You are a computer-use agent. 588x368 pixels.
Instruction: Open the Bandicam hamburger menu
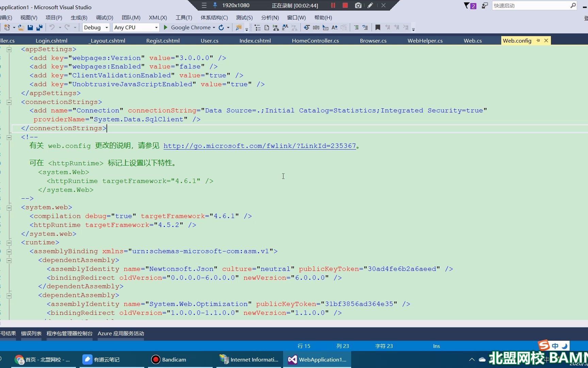tap(204, 5)
